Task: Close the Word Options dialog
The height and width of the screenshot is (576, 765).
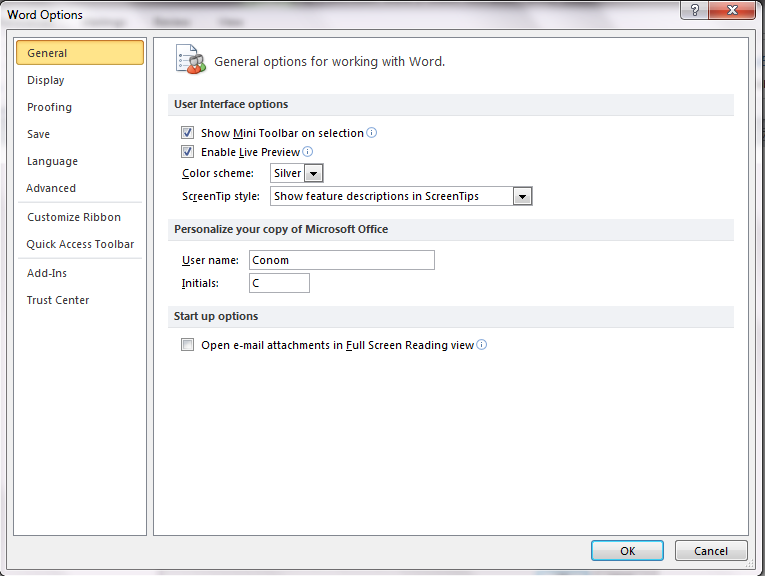Action: pyautogui.click(x=732, y=10)
